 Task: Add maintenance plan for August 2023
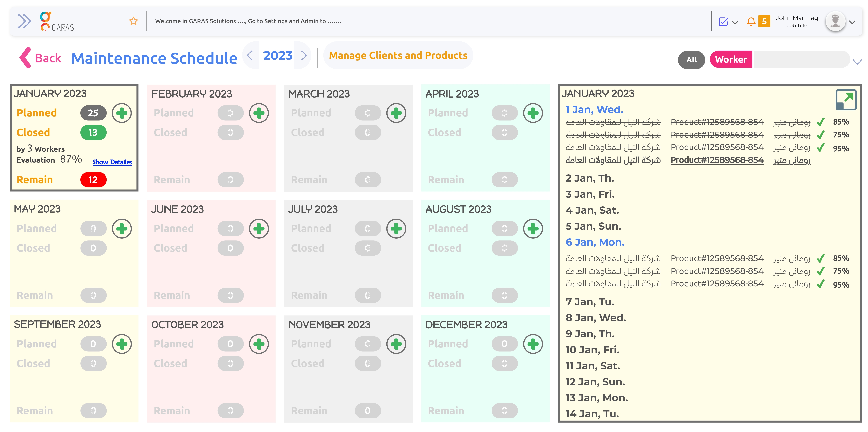(533, 228)
